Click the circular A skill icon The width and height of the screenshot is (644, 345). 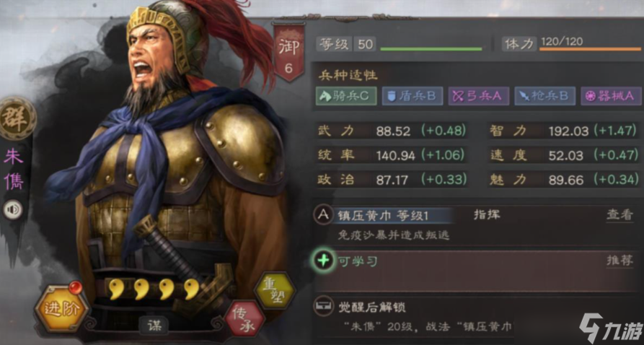coord(324,215)
